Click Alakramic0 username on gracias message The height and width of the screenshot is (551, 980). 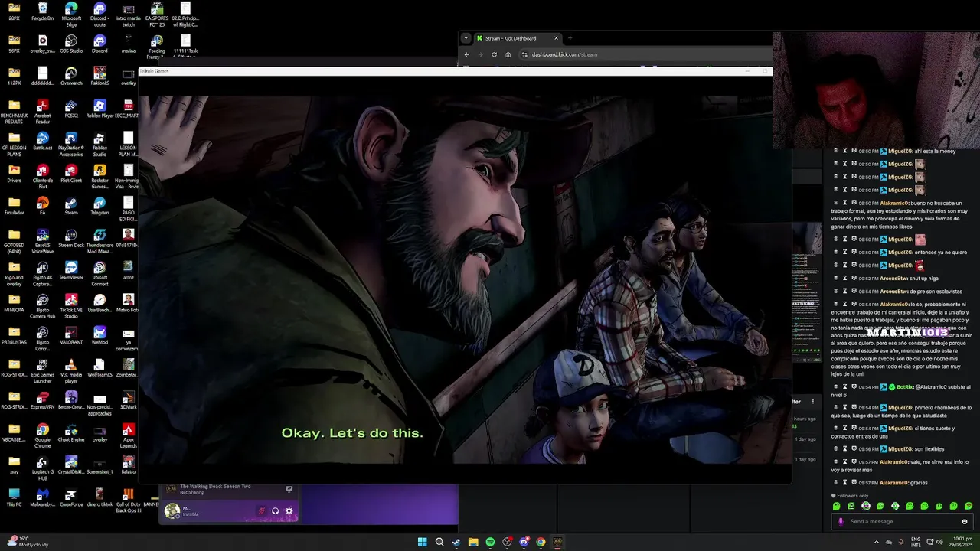click(x=893, y=483)
